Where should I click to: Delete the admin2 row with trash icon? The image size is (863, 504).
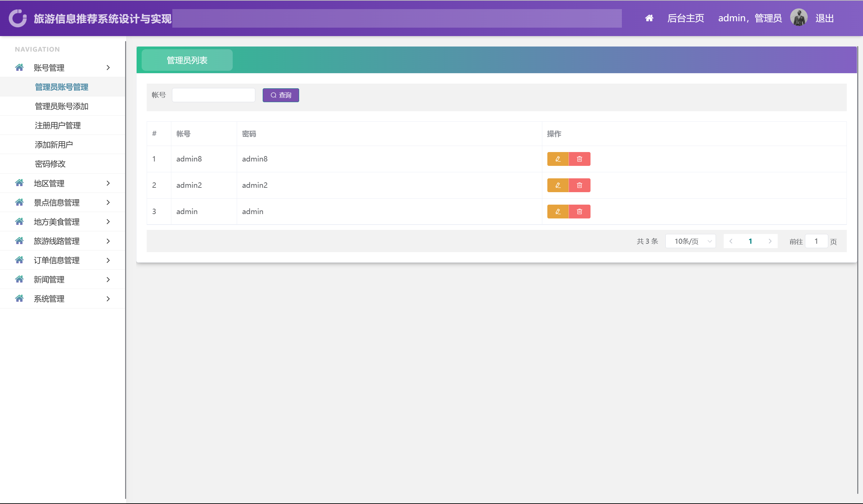tap(579, 185)
